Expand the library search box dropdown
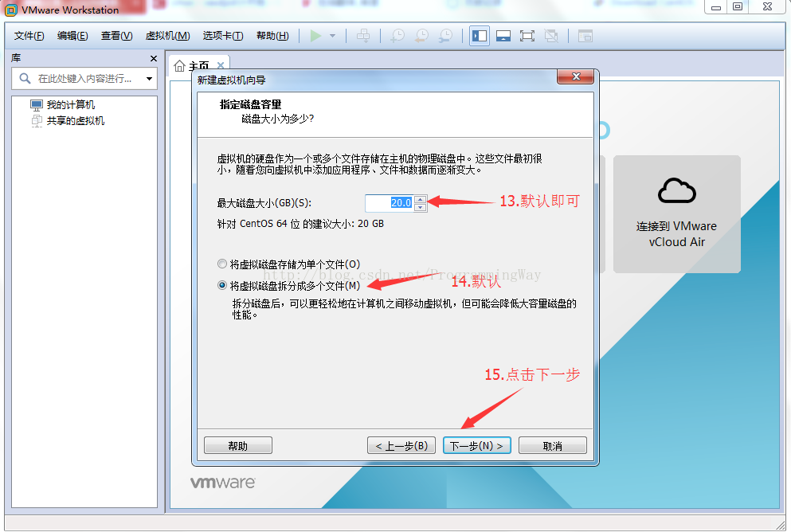This screenshot has width=791, height=532. [x=149, y=78]
